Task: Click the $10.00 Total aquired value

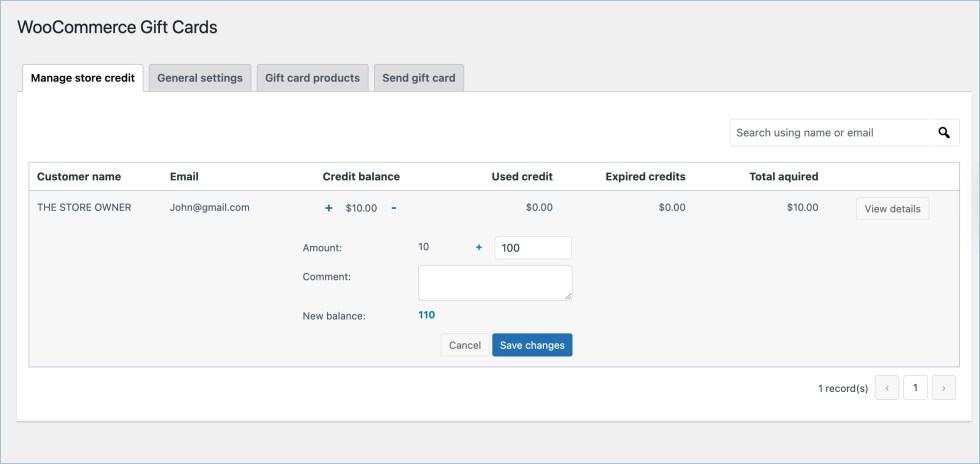Action: (802, 208)
